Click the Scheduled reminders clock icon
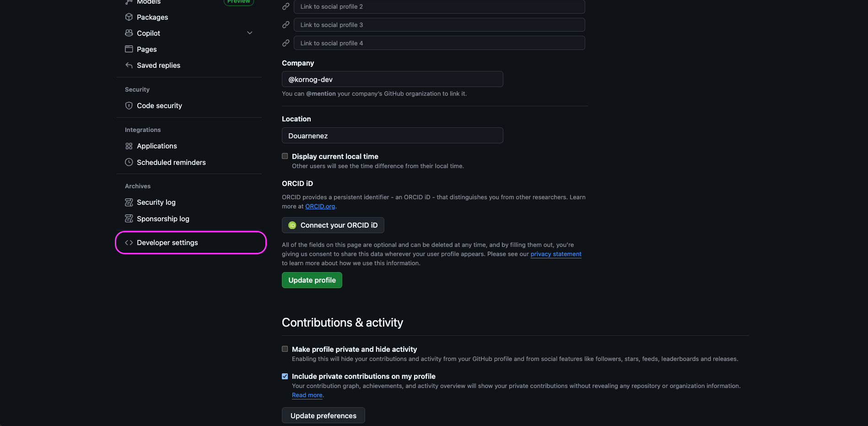The width and height of the screenshot is (868, 426). (x=129, y=162)
